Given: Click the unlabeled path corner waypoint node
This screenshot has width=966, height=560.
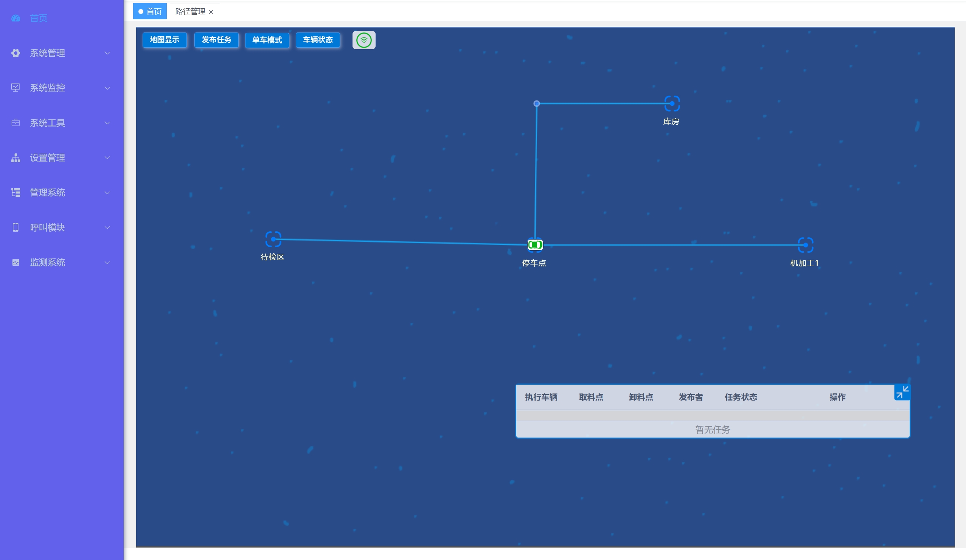Looking at the screenshot, I should (536, 104).
